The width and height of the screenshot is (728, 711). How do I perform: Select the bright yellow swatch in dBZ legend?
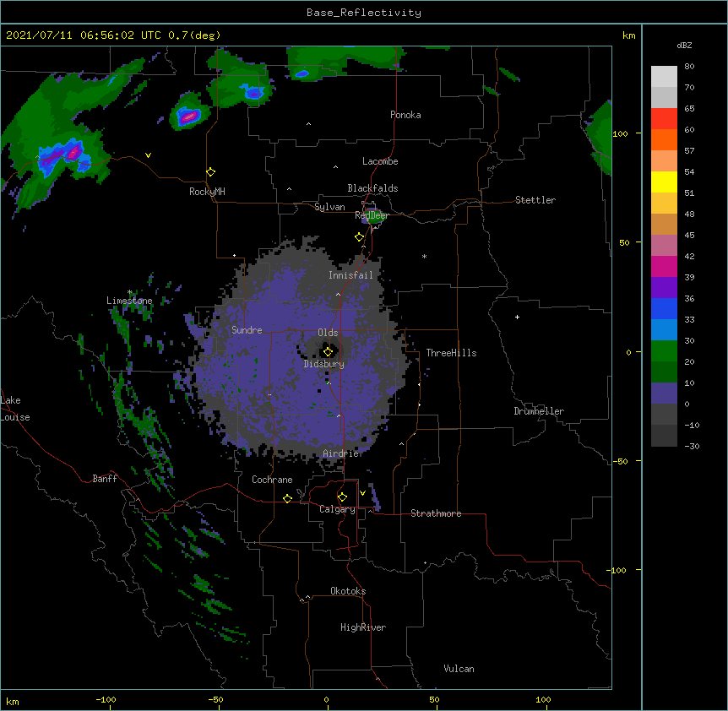(664, 182)
